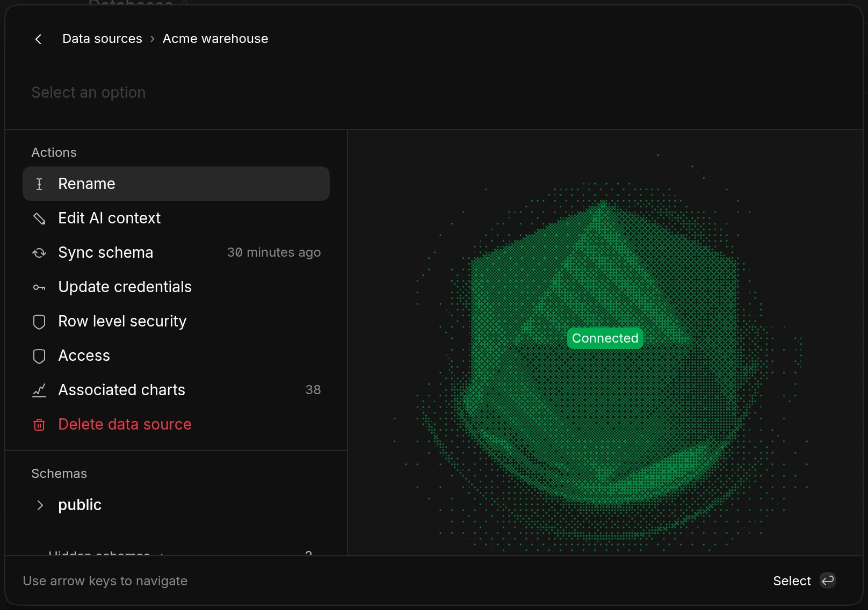
Task: Open Edit AI context
Action: pyautogui.click(x=176, y=218)
